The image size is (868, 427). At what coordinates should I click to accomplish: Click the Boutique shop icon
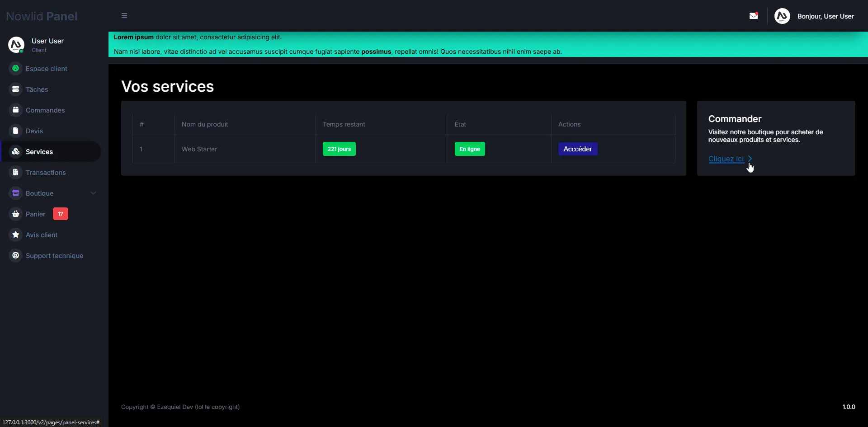(x=16, y=193)
